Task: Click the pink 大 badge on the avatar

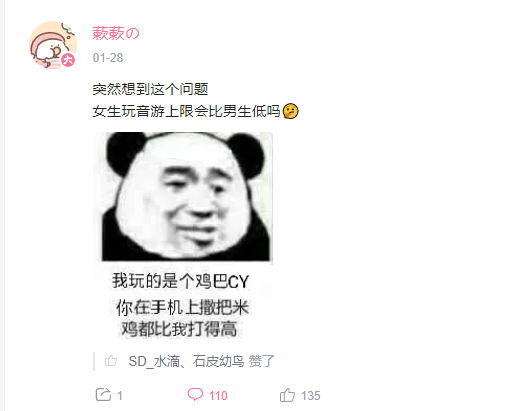Action: coord(68,60)
